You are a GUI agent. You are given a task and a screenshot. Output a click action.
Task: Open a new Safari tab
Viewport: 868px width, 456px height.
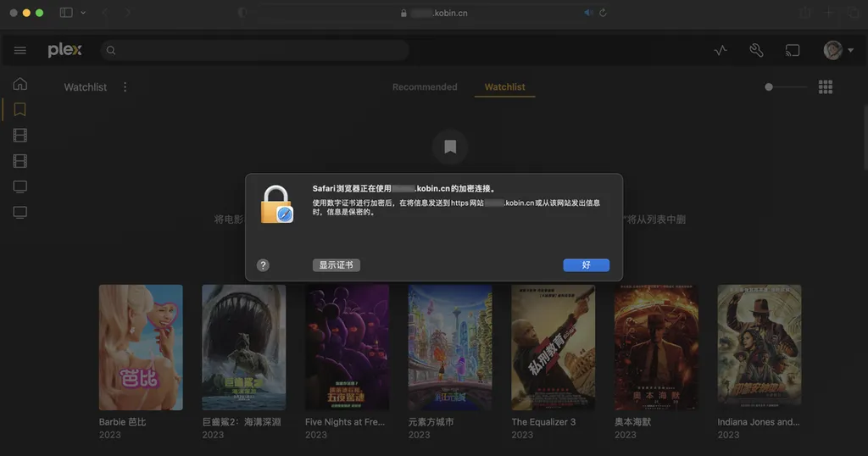click(x=829, y=13)
